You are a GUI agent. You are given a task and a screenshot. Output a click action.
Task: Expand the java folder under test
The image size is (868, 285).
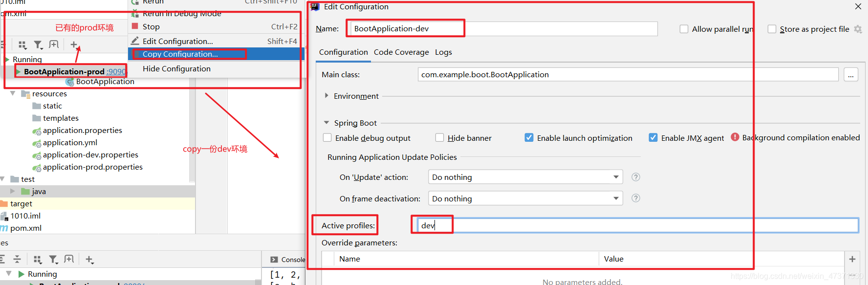[13, 191]
